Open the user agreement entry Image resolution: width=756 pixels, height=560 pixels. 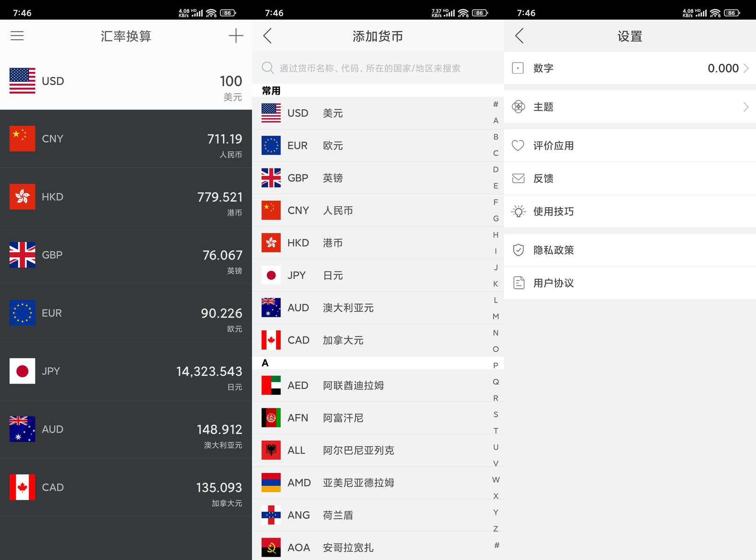(x=553, y=283)
